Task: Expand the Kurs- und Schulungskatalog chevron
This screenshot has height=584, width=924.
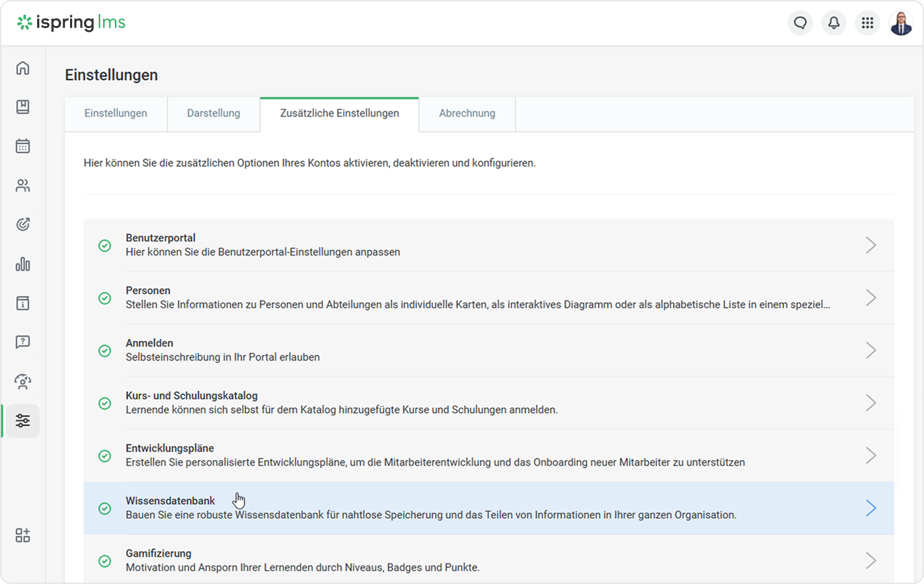Action: (x=871, y=403)
